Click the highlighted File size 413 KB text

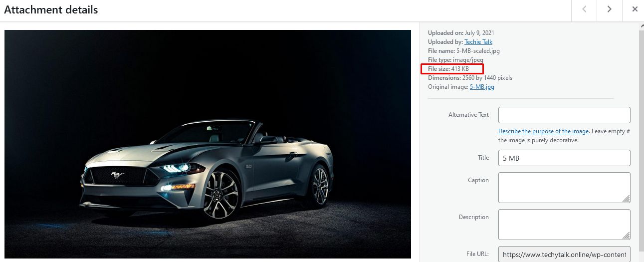pyautogui.click(x=448, y=69)
